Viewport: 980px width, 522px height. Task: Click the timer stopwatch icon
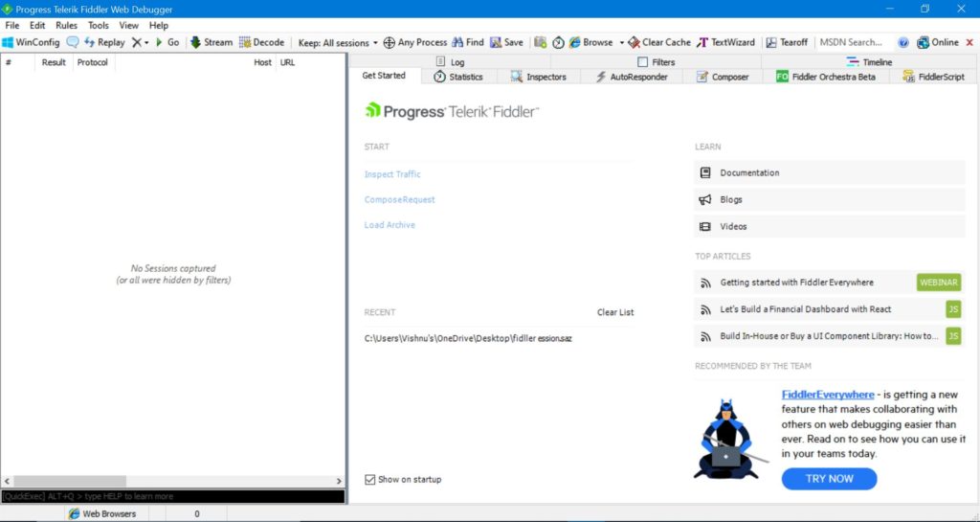[x=558, y=42]
